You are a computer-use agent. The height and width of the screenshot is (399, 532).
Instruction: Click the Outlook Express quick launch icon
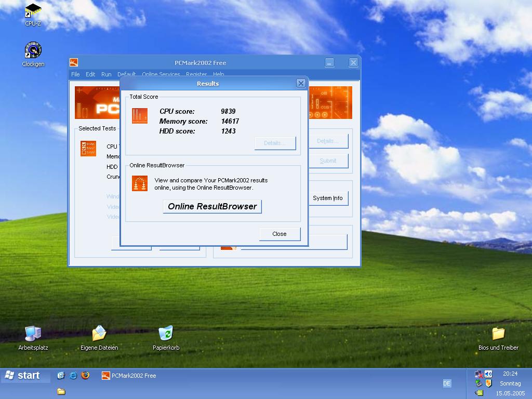pyautogui.click(x=61, y=375)
